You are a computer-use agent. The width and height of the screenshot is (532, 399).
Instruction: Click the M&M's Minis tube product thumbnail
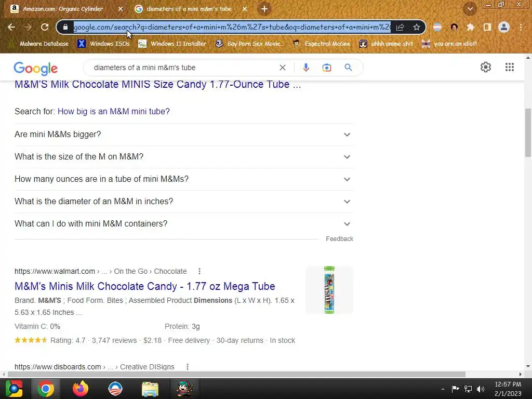pos(329,290)
